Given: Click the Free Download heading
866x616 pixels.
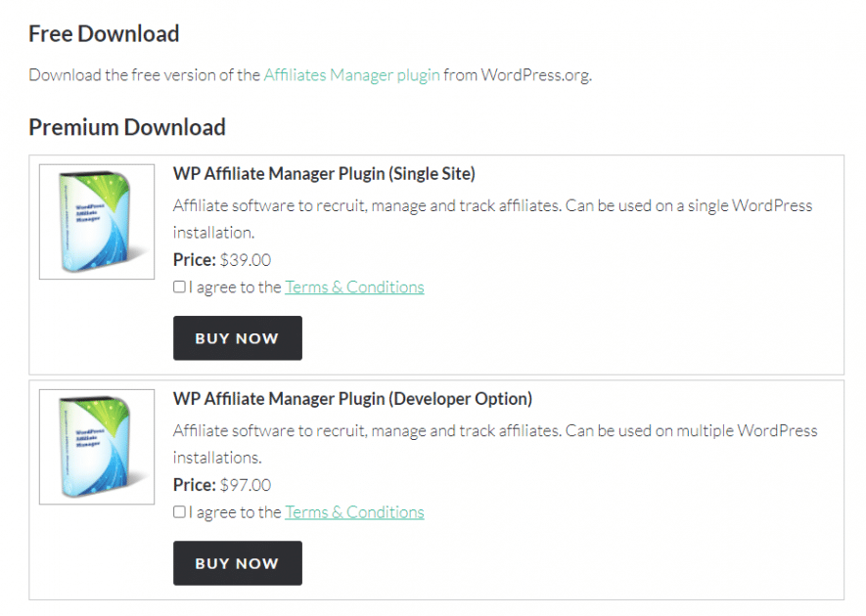Looking at the screenshot, I should [104, 33].
